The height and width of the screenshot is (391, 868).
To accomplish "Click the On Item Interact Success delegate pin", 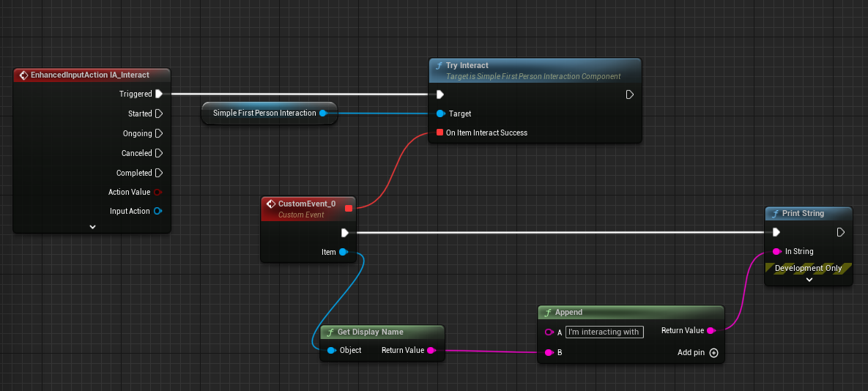I will 439,133.
